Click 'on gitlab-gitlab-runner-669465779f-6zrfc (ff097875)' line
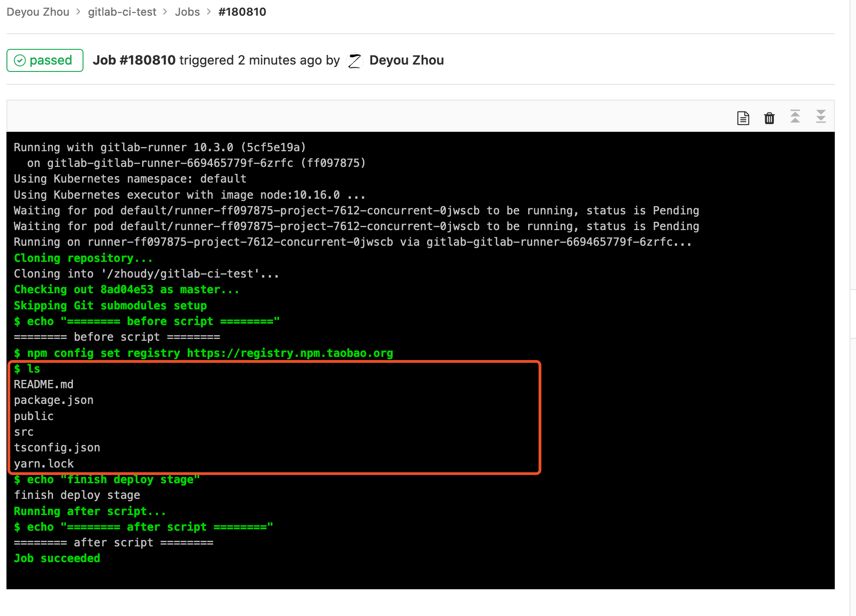Screen dimensions: 856x616 [x=196, y=163]
